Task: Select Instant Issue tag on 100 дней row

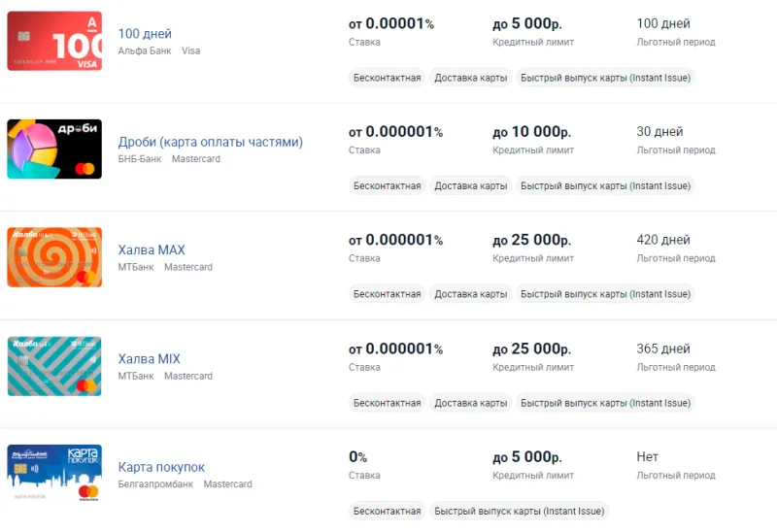Action: [605, 78]
